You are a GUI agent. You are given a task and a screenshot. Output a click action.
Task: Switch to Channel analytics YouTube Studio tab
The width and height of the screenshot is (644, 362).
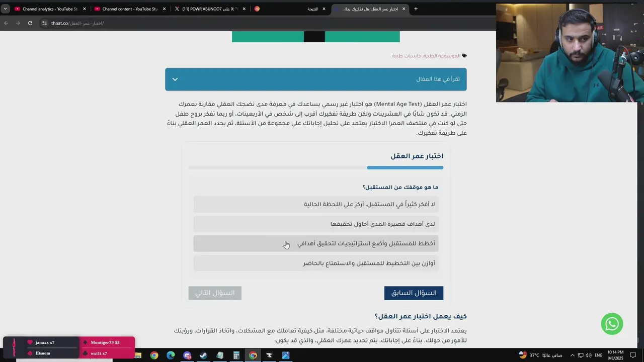coord(50,9)
